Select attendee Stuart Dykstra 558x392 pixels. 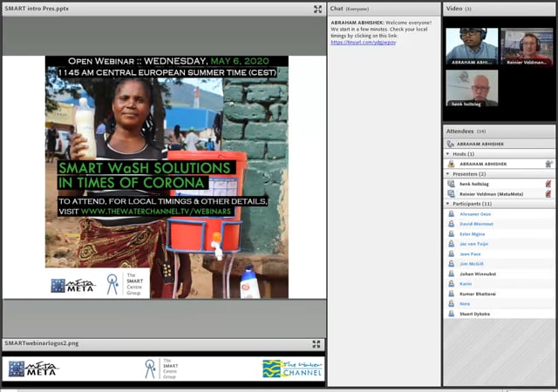pyautogui.click(x=474, y=314)
